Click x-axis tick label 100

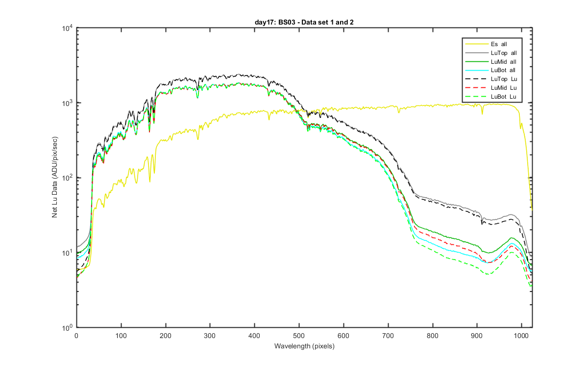tap(121, 336)
